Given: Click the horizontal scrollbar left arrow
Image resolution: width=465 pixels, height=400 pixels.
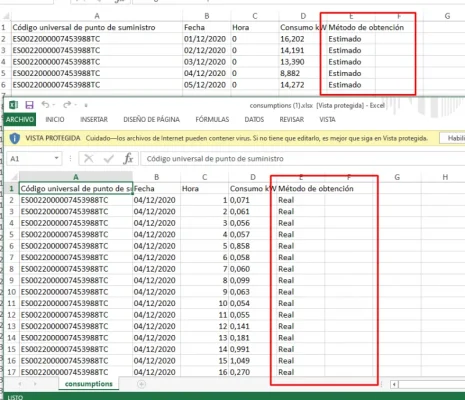Looking at the screenshot, I should tap(394, 384).
